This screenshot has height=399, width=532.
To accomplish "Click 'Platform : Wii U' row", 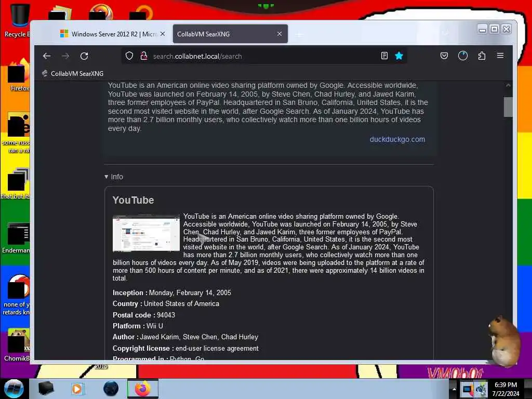I will pos(138,326).
